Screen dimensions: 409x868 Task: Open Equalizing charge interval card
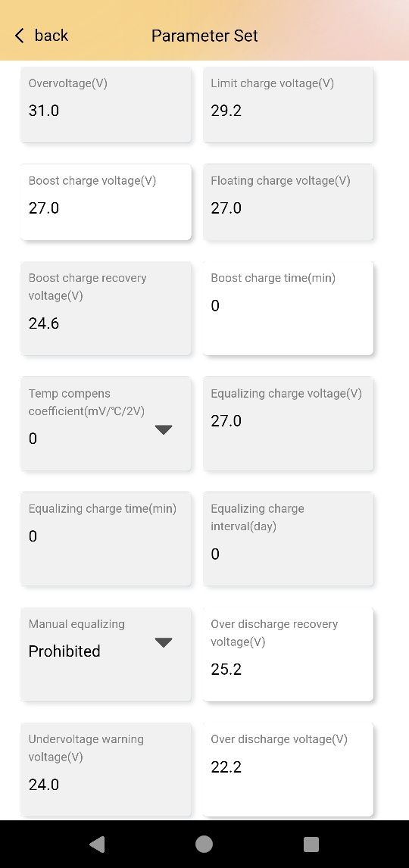[x=289, y=539]
